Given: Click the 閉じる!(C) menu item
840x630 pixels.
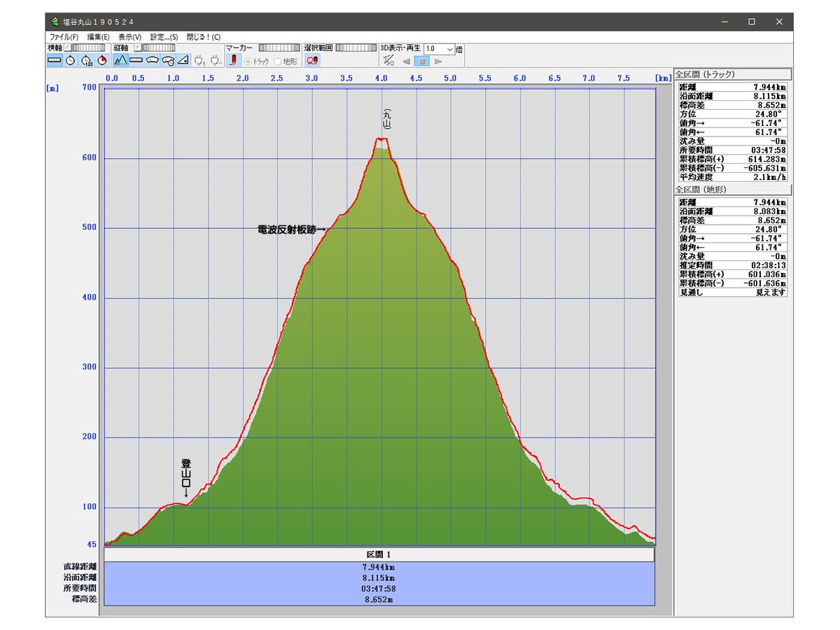Looking at the screenshot, I should [x=203, y=37].
